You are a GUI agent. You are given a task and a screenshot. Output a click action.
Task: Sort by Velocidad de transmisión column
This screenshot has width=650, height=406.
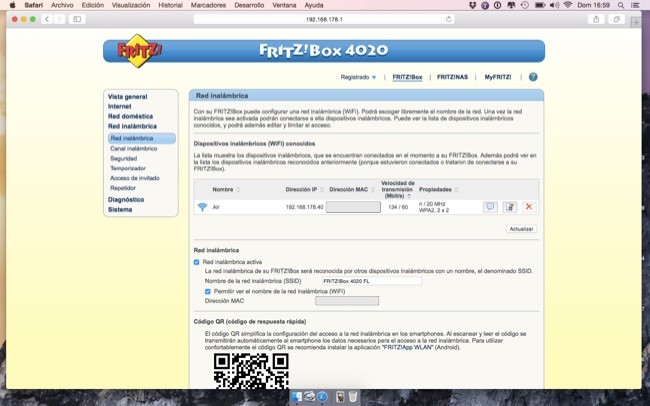click(398, 190)
